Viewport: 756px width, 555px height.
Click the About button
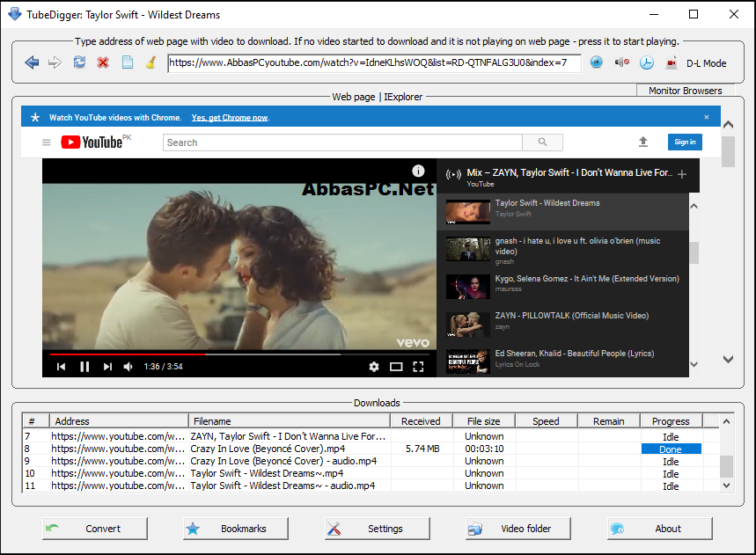click(659, 529)
